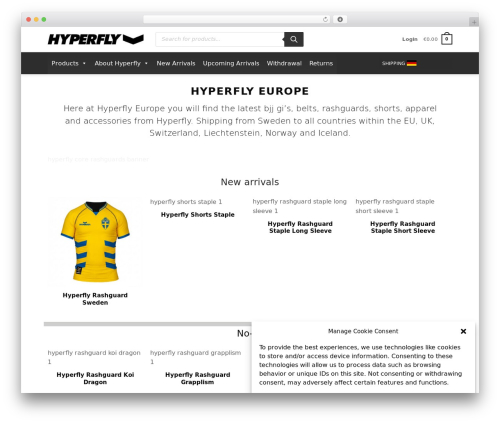Open Hyperfly Rashguard Staple Short Sleeve link
This screenshot has width=500, height=423.
click(403, 227)
